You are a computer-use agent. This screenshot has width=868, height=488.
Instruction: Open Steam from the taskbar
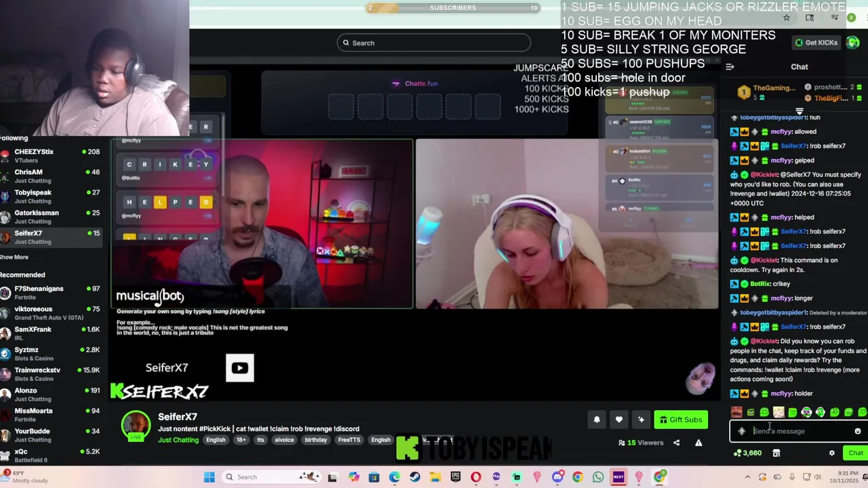[415, 477]
